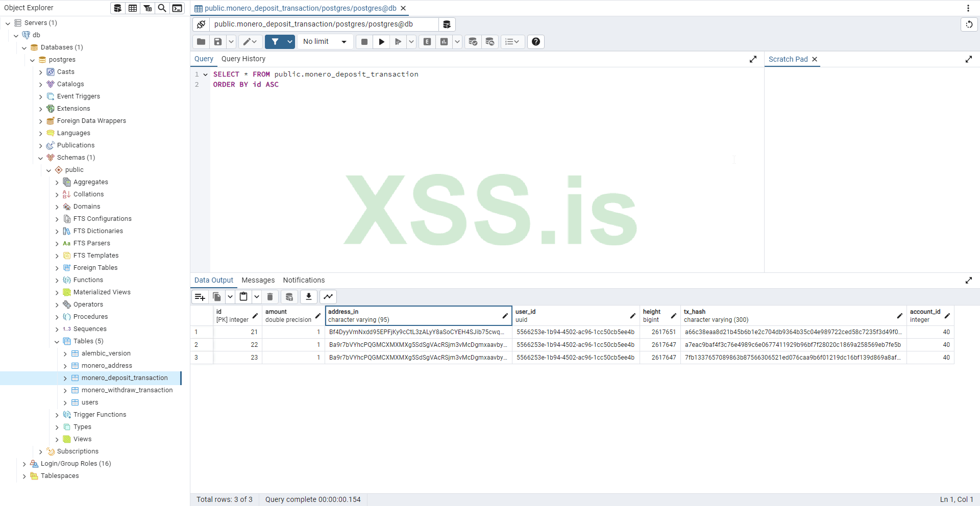Stop the running query
The image size is (980, 506).
click(364, 42)
